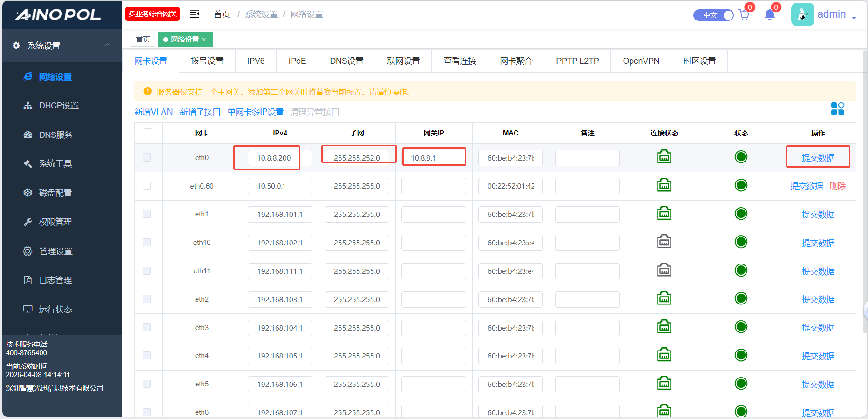
Task: Click the 新增VLAN link
Action: click(153, 112)
